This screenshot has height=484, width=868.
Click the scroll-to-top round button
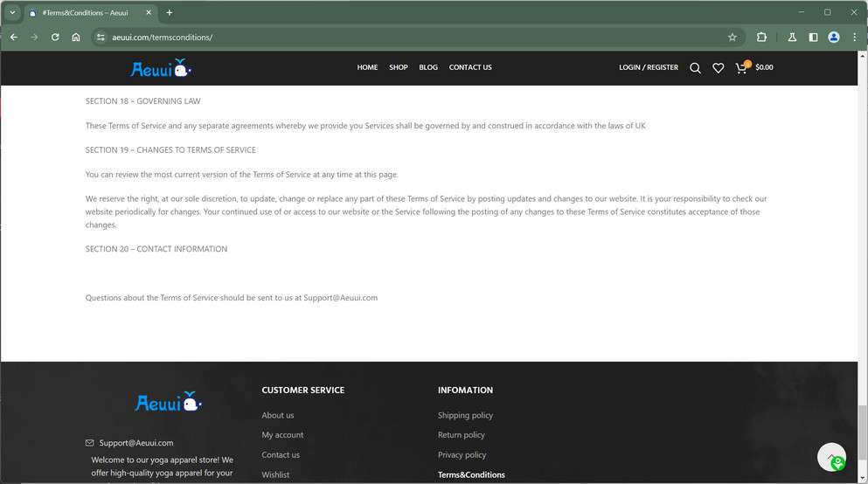(831, 457)
